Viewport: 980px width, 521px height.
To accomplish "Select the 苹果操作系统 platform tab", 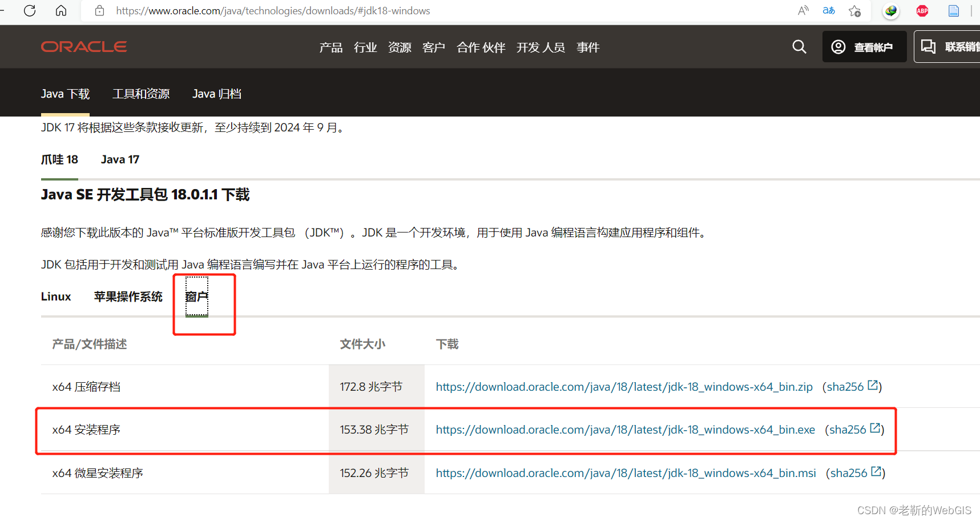I will coord(128,296).
